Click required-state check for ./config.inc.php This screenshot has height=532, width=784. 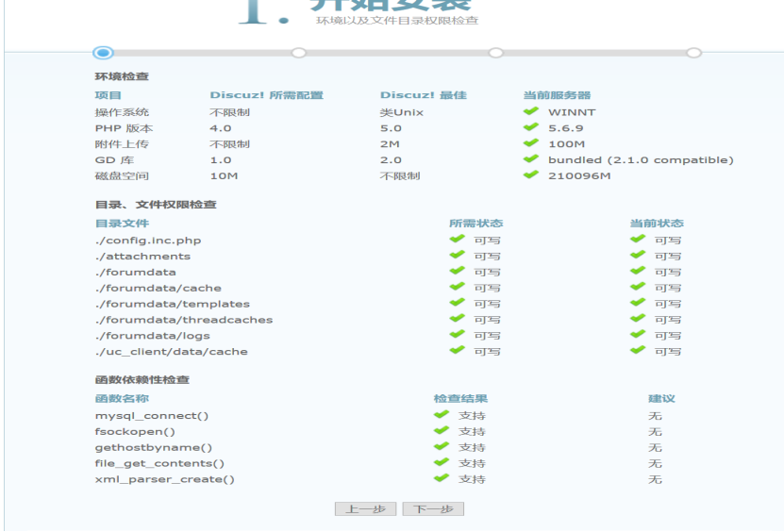pyautogui.click(x=457, y=239)
